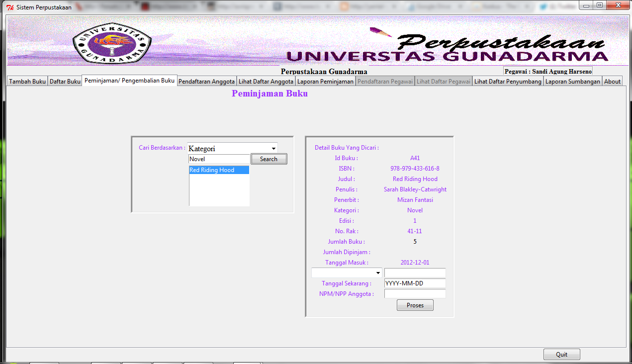Click the Tk feather icon in title bar
The height and width of the screenshot is (364, 632).
click(x=10, y=7)
